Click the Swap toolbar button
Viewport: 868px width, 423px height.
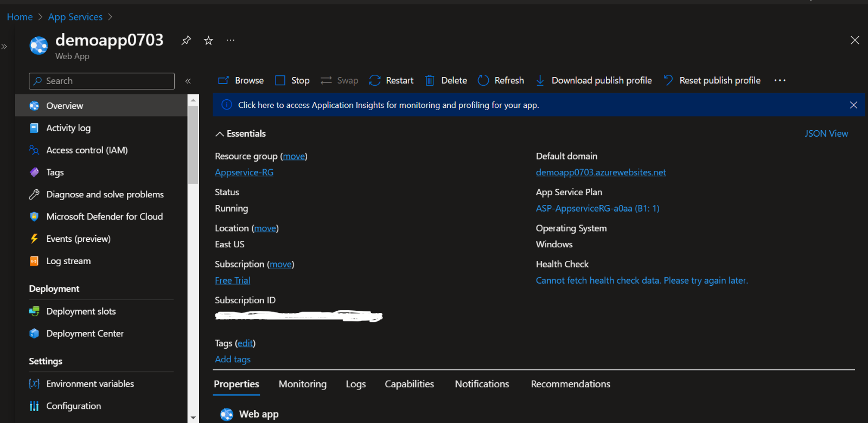[340, 80]
